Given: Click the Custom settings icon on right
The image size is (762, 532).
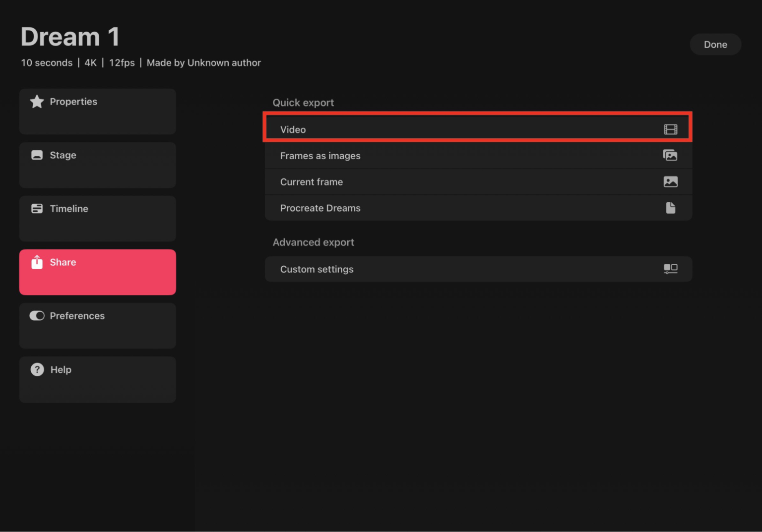Looking at the screenshot, I should coord(670,269).
